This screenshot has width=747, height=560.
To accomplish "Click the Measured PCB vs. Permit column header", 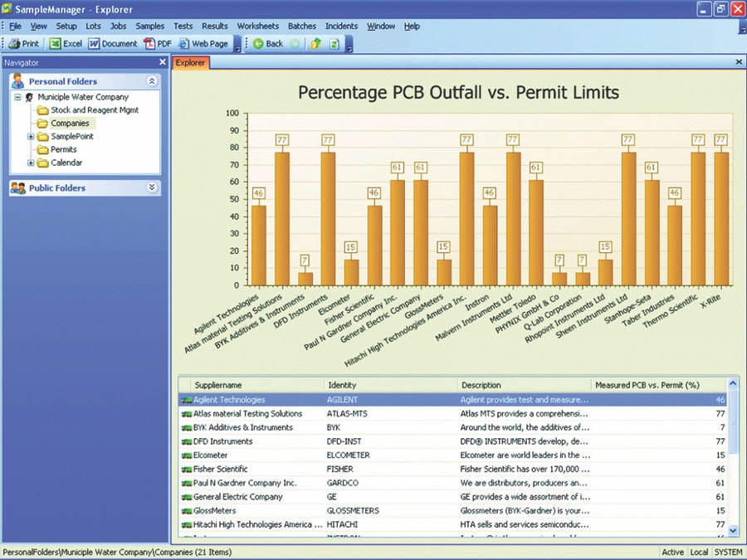I will (x=647, y=385).
